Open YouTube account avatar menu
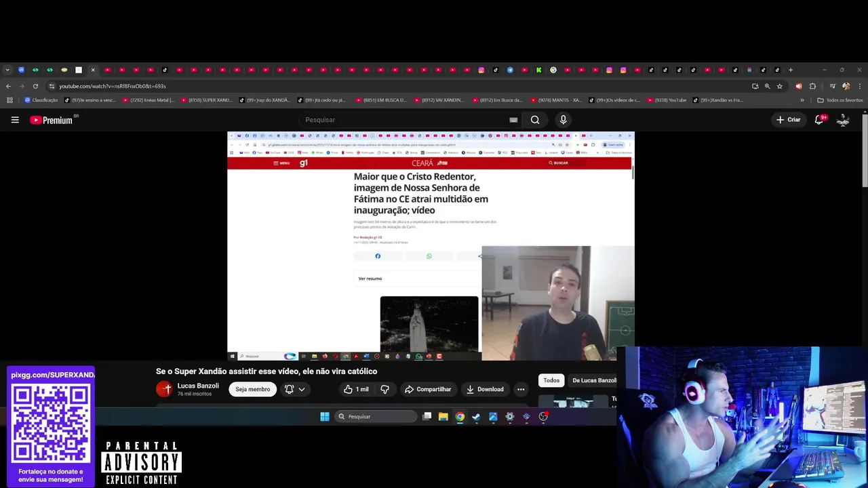868x488 pixels. point(843,120)
